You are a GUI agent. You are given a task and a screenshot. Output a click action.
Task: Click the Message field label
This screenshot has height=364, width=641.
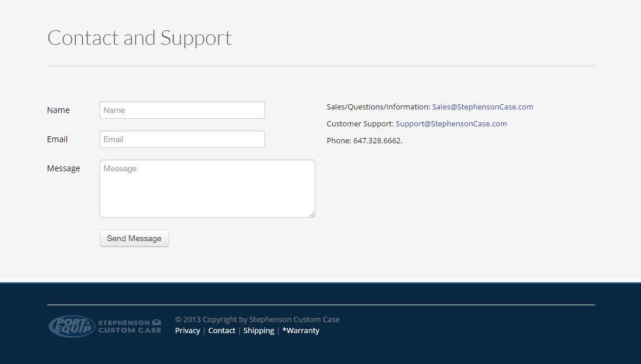tap(64, 168)
